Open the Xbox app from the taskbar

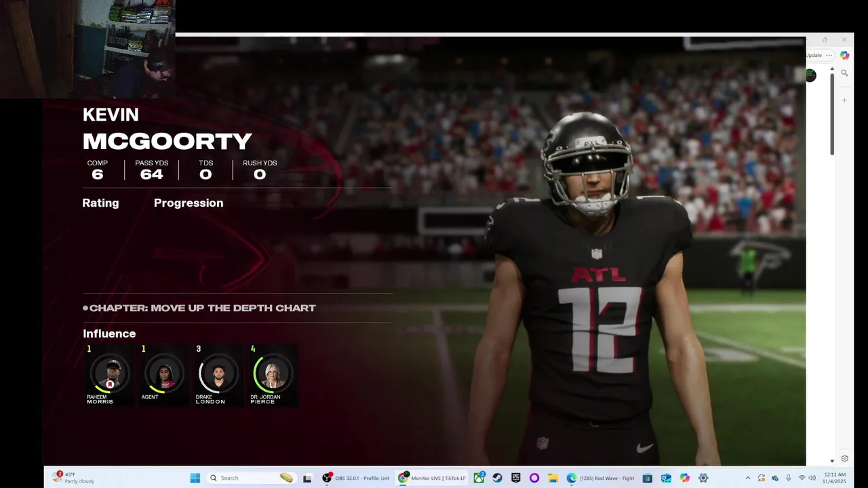point(479,478)
